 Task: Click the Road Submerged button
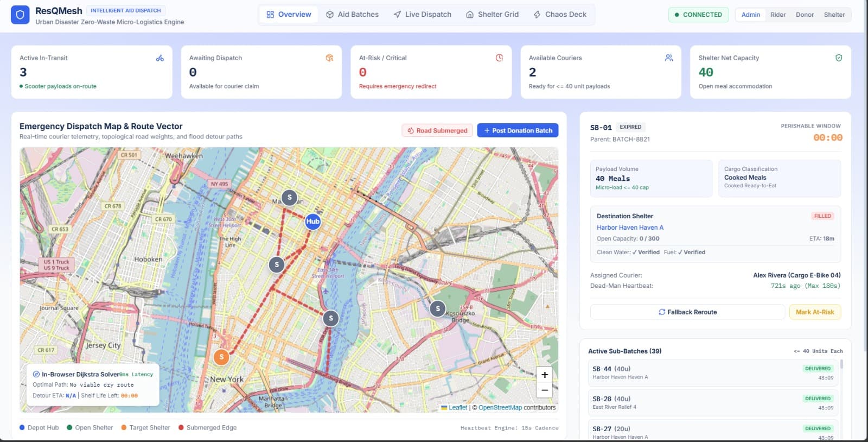tap(437, 131)
